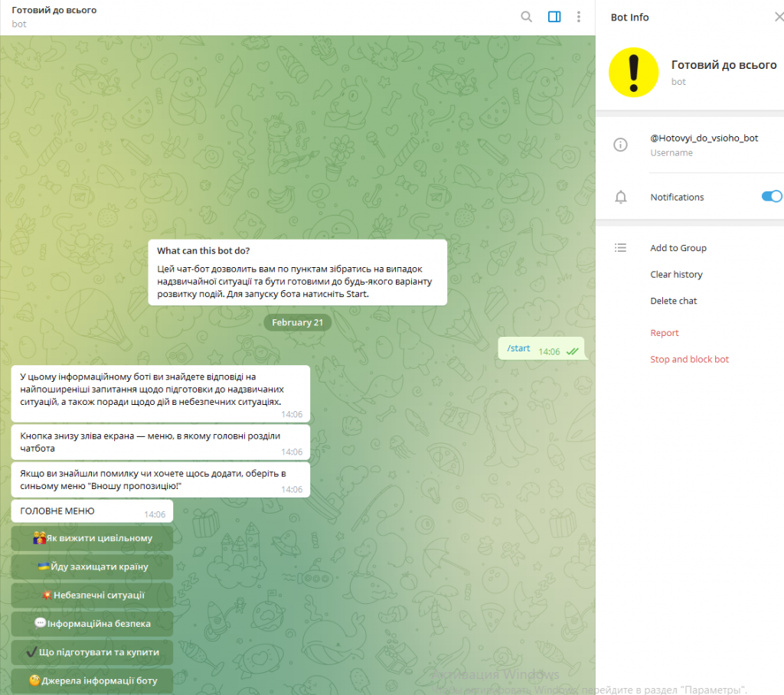784x695 pixels.
Task: Click the yellow exclamation bot avatar
Action: point(633,73)
